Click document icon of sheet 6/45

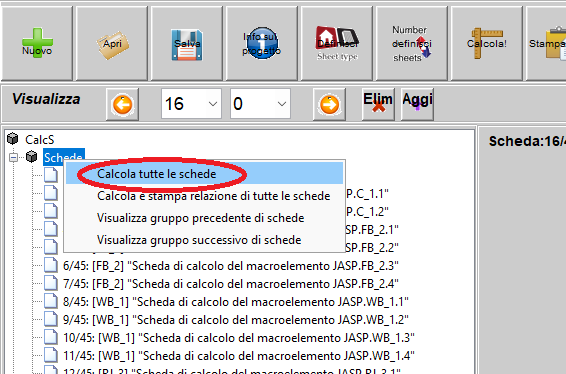pyautogui.click(x=51, y=265)
